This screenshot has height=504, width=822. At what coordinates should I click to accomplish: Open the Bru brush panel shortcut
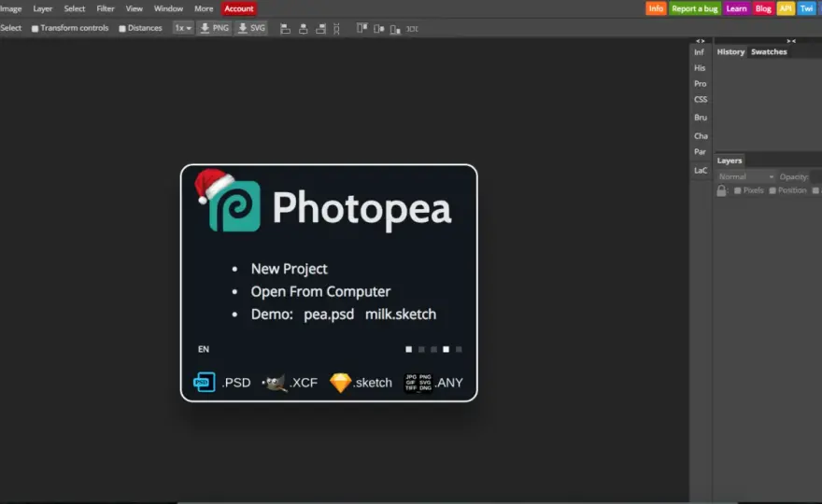pos(701,118)
